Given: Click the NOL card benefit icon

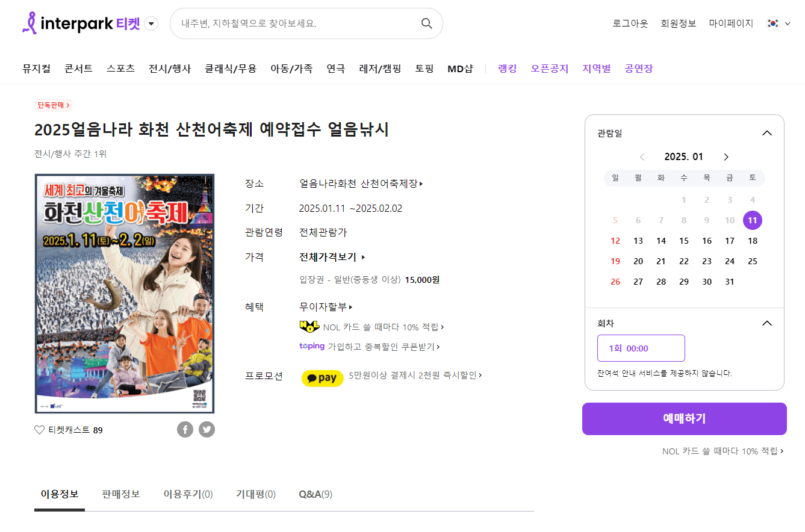Looking at the screenshot, I should point(309,326).
